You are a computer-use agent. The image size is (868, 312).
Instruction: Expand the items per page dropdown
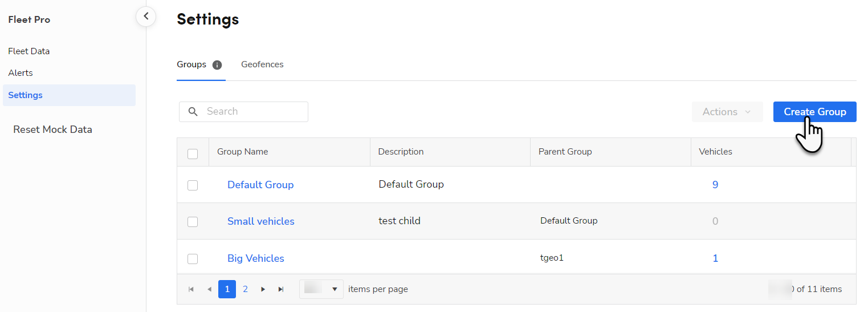tap(321, 289)
